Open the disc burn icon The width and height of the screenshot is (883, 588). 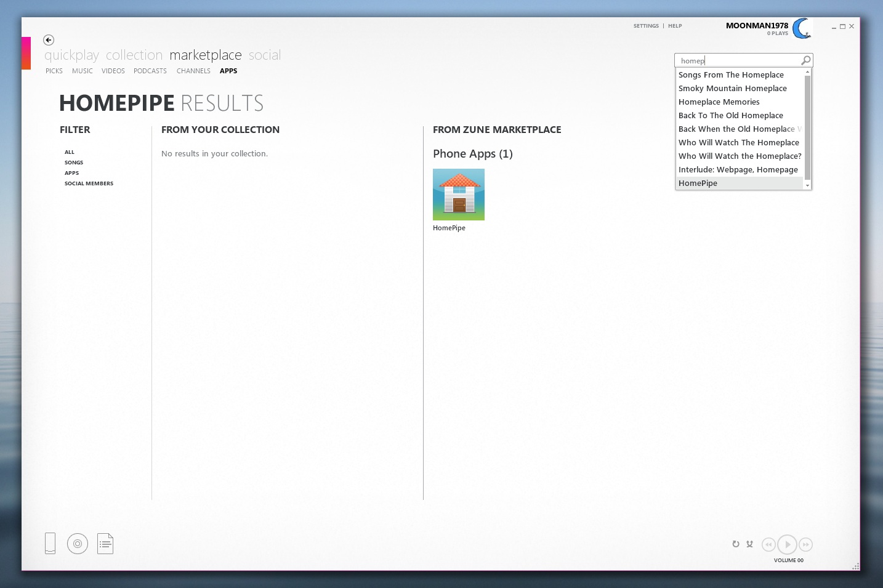point(78,544)
